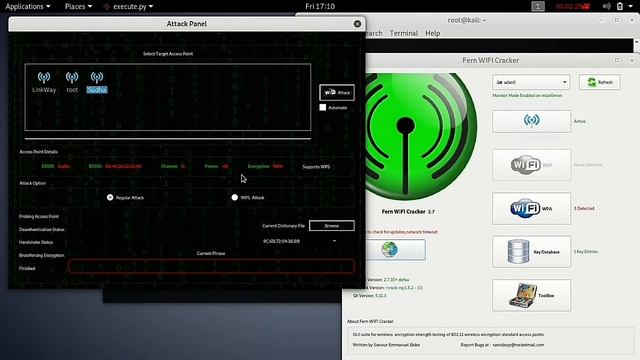Click the recording timer indicator in top bar
Image resolution: width=640 pixels, height=360 pixels.
click(573, 6)
